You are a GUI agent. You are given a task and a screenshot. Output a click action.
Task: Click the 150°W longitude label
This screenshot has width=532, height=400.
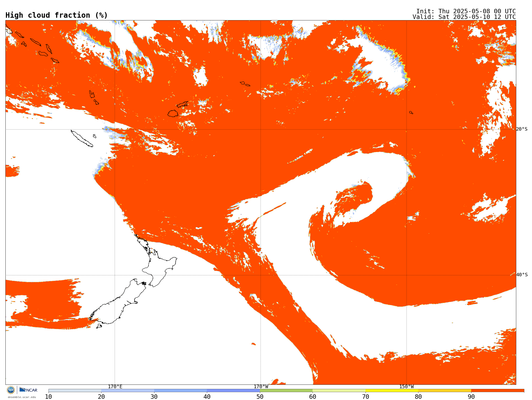(406, 386)
